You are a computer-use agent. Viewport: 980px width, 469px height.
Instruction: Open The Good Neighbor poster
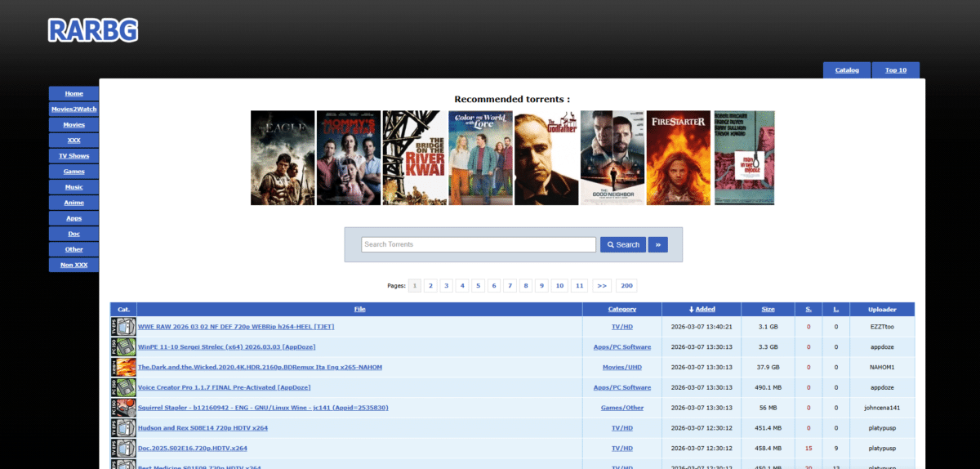(612, 158)
